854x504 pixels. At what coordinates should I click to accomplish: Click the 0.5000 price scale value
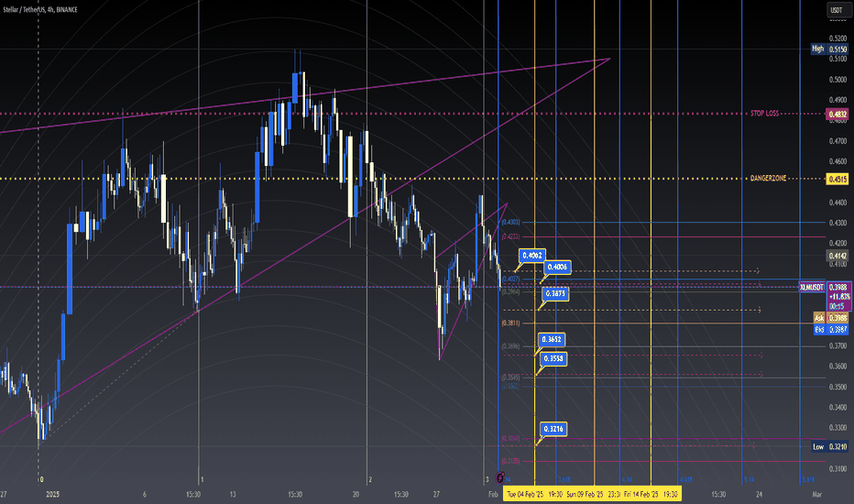[838, 80]
